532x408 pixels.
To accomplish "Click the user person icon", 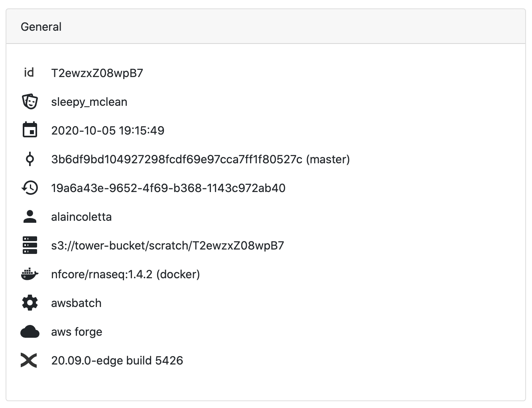I will point(30,216).
